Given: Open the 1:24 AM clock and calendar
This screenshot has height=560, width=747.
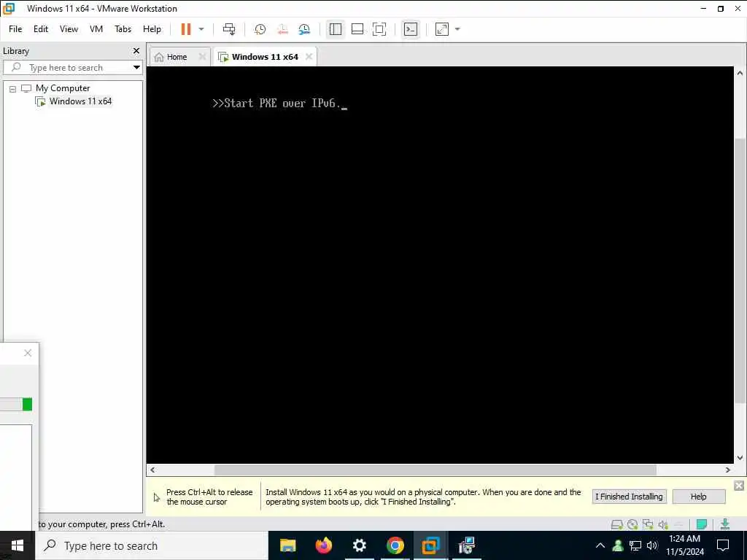Looking at the screenshot, I should [x=684, y=545].
